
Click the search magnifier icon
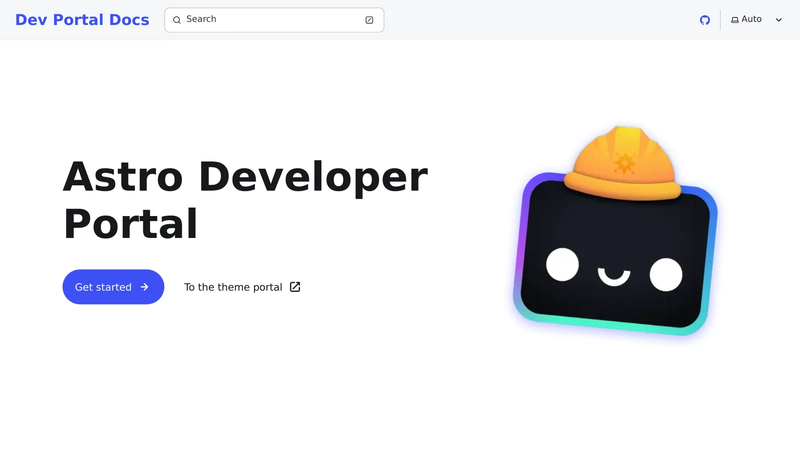(177, 20)
